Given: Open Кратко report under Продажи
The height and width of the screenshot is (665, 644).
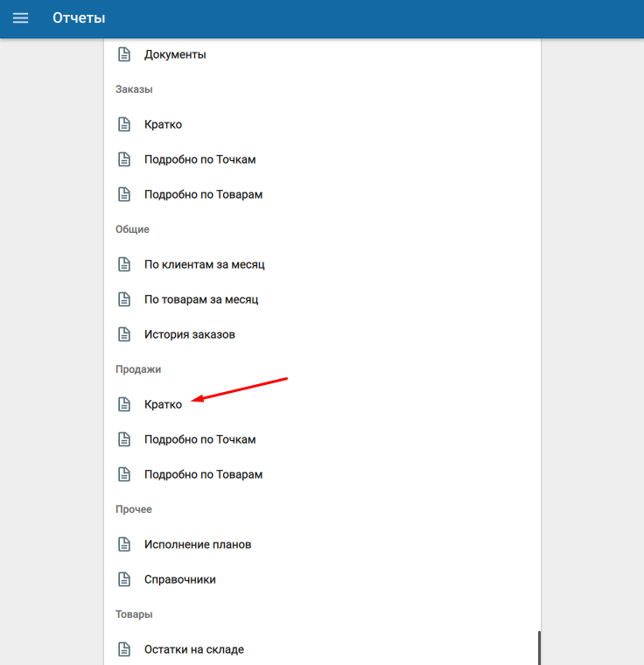Looking at the screenshot, I should coord(164,404).
